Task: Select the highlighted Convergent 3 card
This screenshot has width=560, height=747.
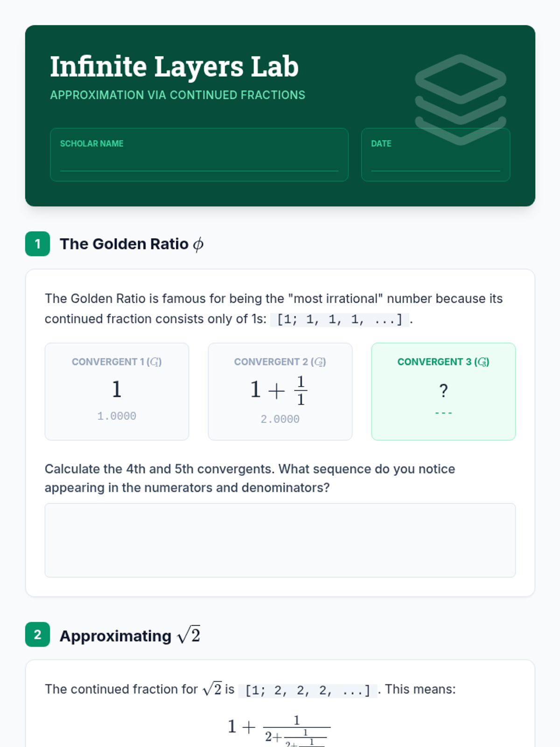Action: tap(443, 420)
